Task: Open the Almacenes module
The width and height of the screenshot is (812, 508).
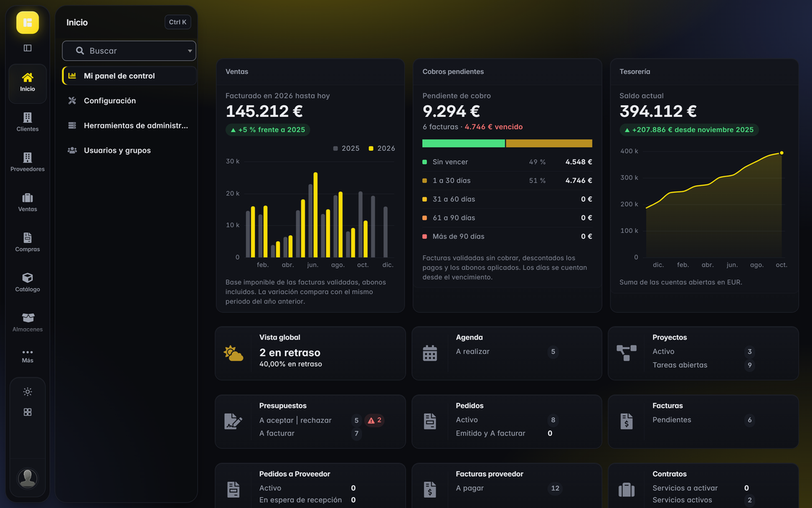Action: coord(28,322)
